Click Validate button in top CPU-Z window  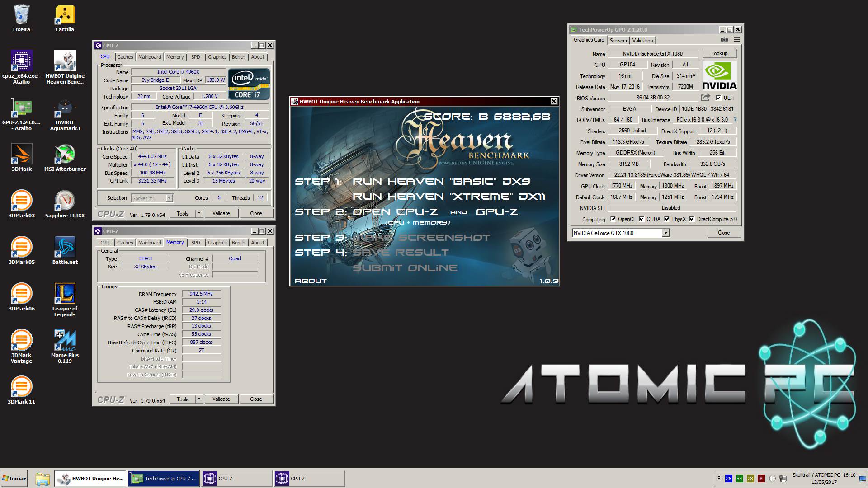221,213
